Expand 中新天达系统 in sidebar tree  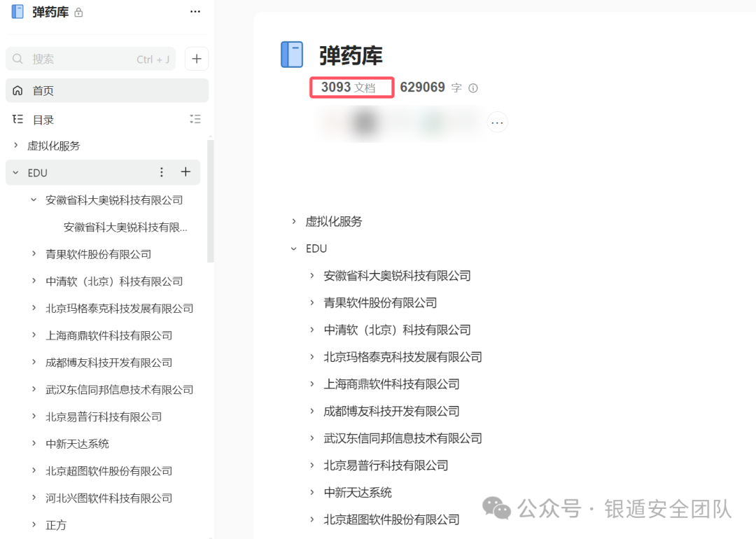coord(34,442)
